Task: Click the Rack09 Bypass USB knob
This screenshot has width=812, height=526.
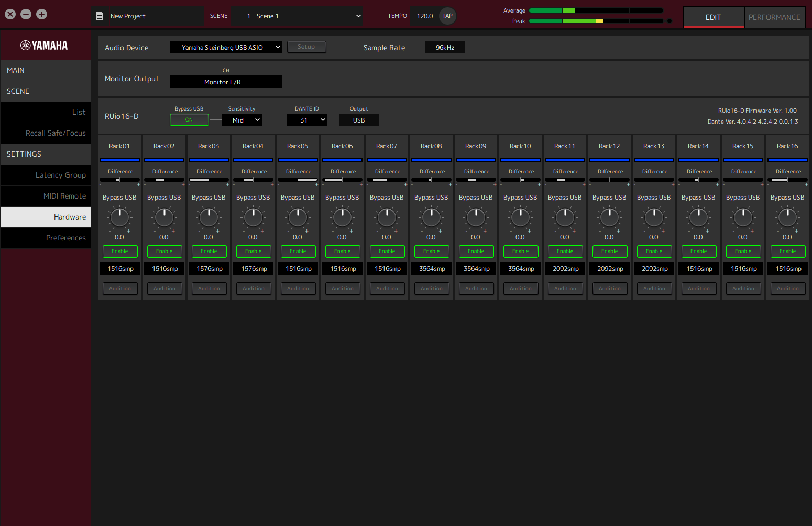Action: (x=476, y=217)
